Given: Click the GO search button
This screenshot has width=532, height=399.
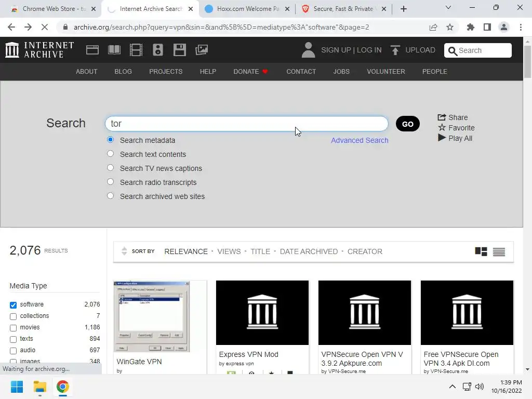Looking at the screenshot, I should 407,124.
